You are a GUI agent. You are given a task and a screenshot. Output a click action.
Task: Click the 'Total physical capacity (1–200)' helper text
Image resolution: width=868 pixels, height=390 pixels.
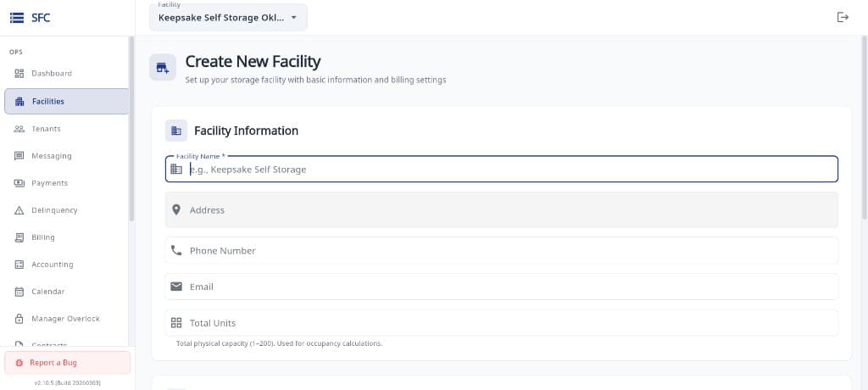pyautogui.click(x=279, y=343)
